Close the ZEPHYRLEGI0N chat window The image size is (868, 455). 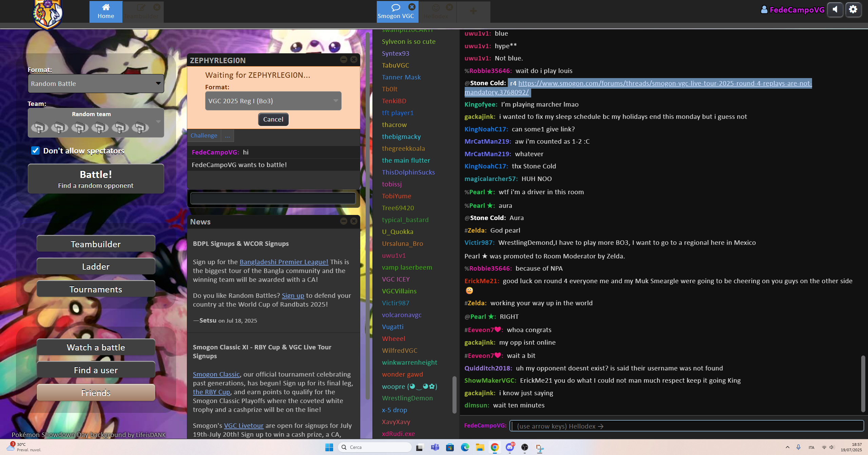coord(354,60)
